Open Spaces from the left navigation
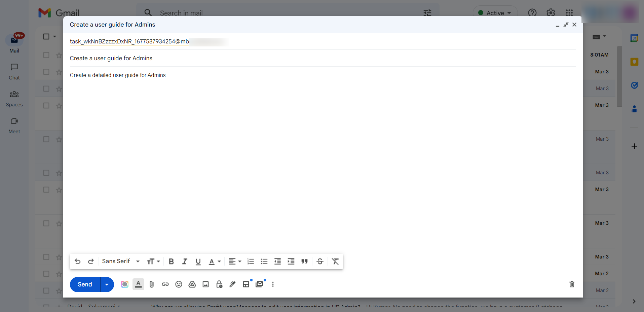 point(14,98)
